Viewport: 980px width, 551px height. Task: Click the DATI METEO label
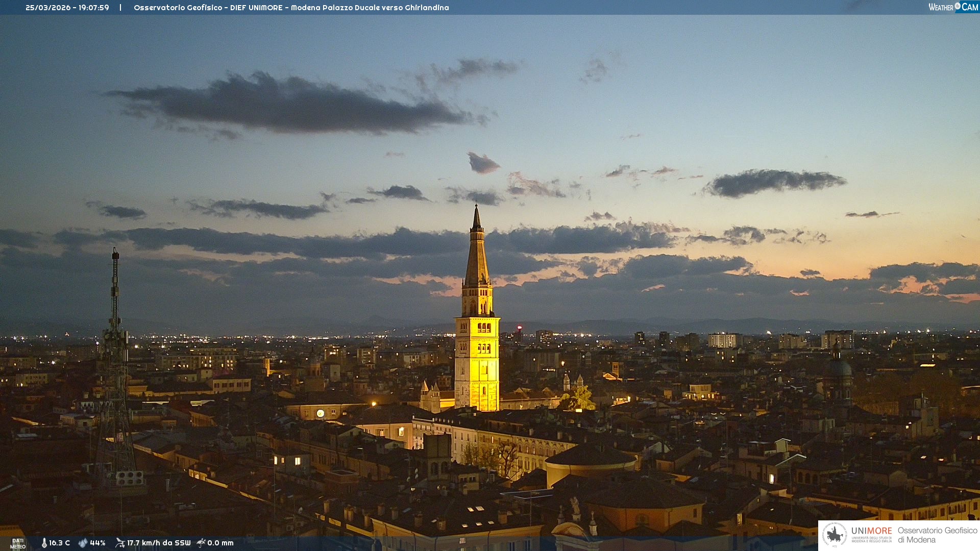(x=18, y=543)
